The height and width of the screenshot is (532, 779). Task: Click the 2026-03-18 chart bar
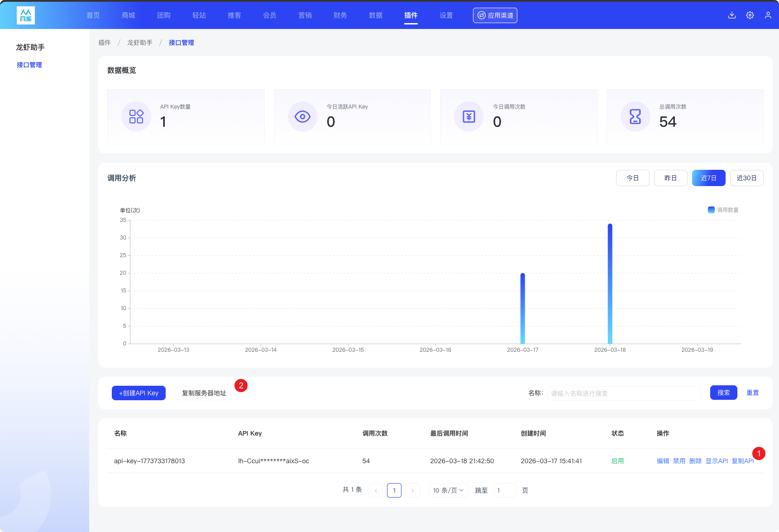[610, 283]
